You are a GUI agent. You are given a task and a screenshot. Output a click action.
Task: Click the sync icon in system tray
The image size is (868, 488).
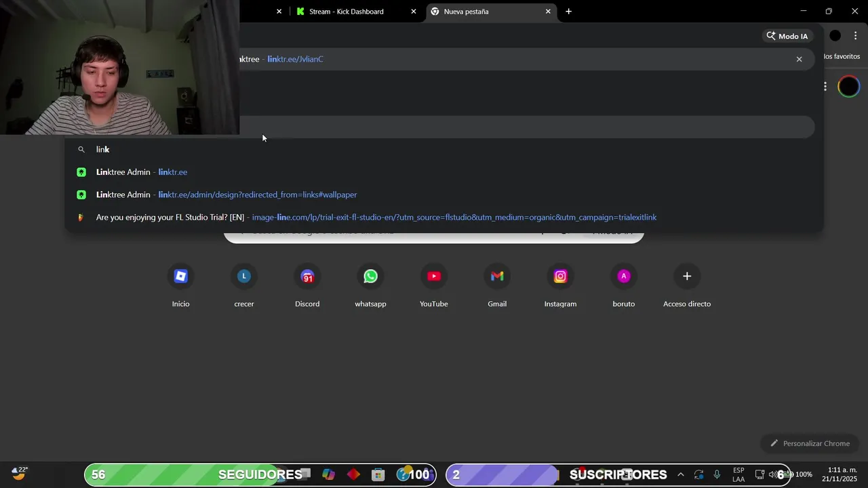[x=698, y=474]
